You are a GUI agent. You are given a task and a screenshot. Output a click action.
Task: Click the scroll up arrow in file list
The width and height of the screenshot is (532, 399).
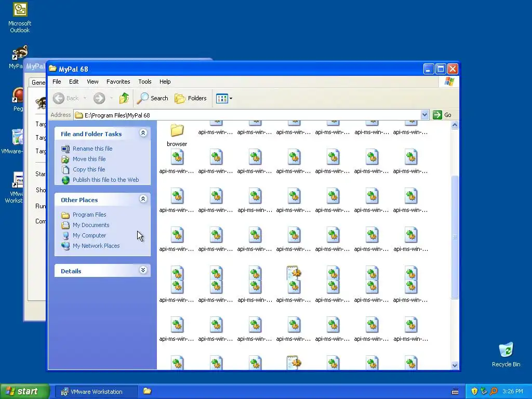(455, 125)
